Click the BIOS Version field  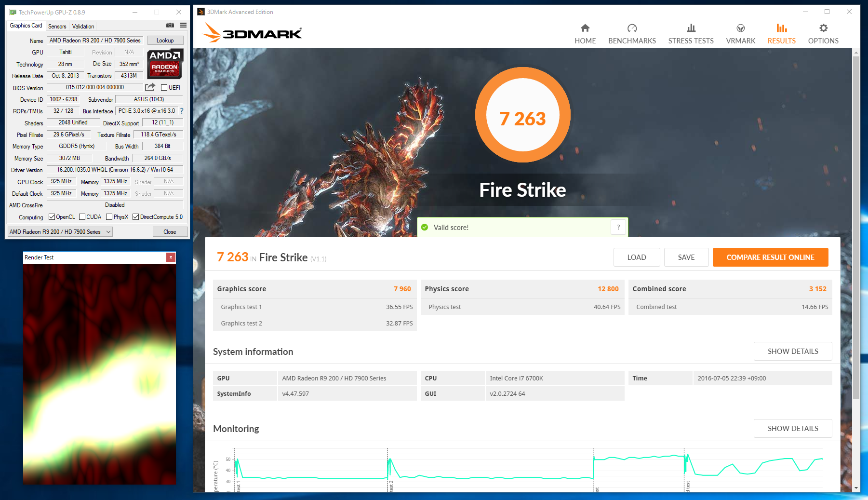(x=95, y=87)
